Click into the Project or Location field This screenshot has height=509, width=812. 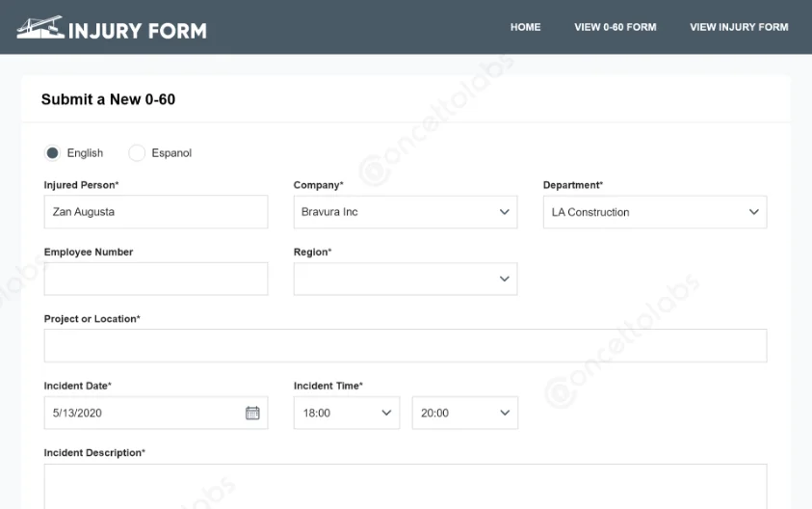pyautogui.click(x=405, y=345)
